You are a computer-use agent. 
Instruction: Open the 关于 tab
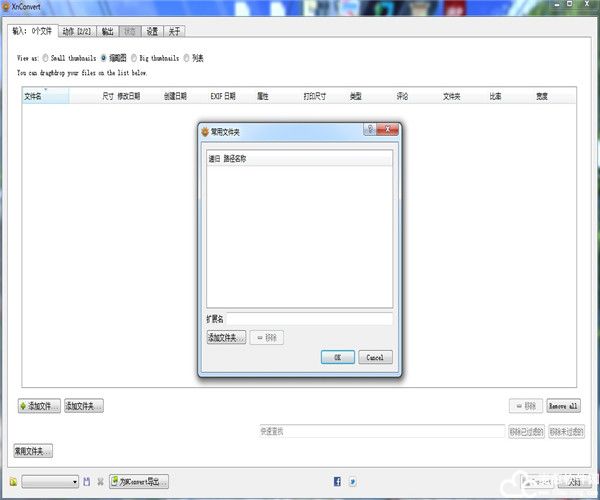coord(174,31)
